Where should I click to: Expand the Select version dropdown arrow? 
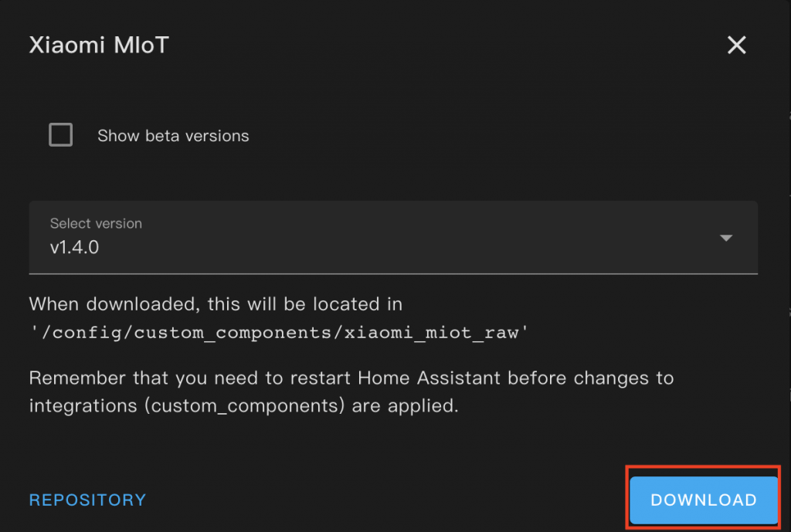pos(726,238)
